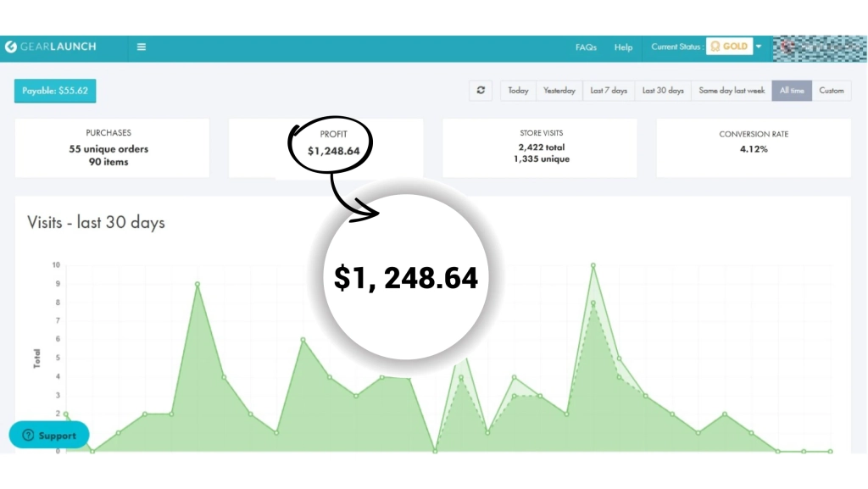Expand the dropdown arrow beside Gold status
The height and width of the screenshot is (489, 868).
coord(759,47)
